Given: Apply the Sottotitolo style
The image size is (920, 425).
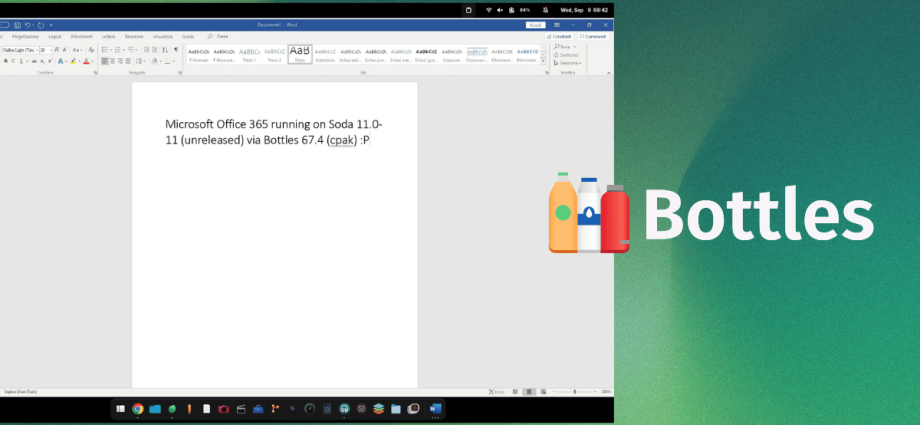Looking at the screenshot, I should pyautogui.click(x=325, y=55).
